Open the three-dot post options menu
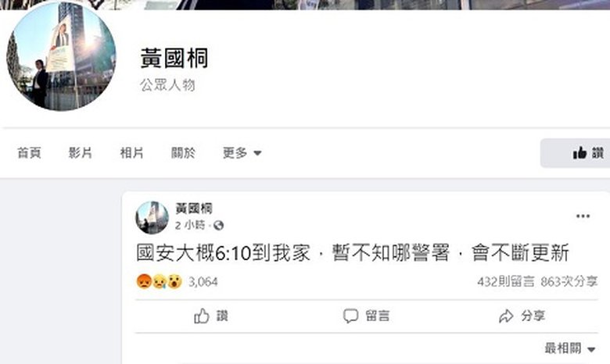 (x=583, y=216)
